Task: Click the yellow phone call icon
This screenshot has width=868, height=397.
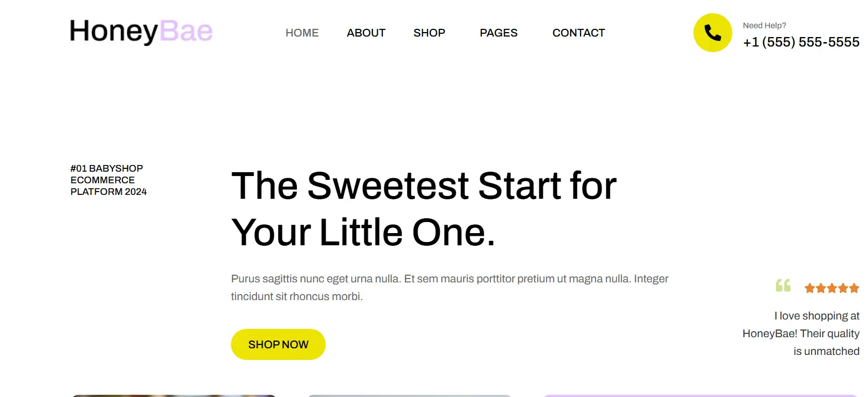Action: coord(712,33)
